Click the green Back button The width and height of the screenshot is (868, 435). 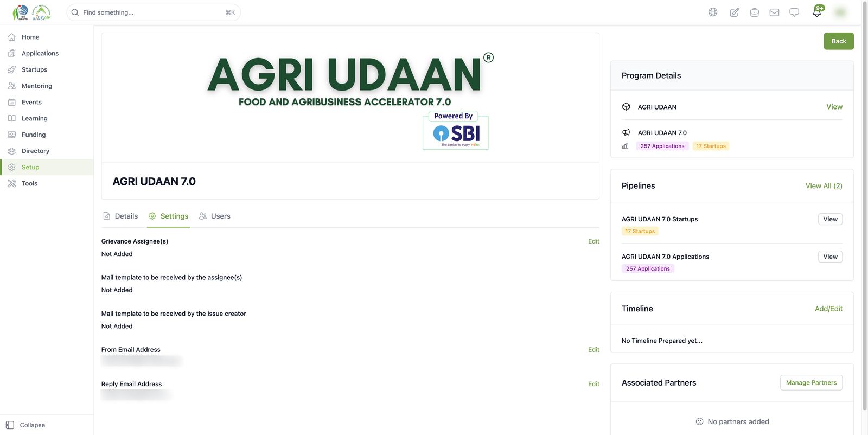pyautogui.click(x=839, y=41)
